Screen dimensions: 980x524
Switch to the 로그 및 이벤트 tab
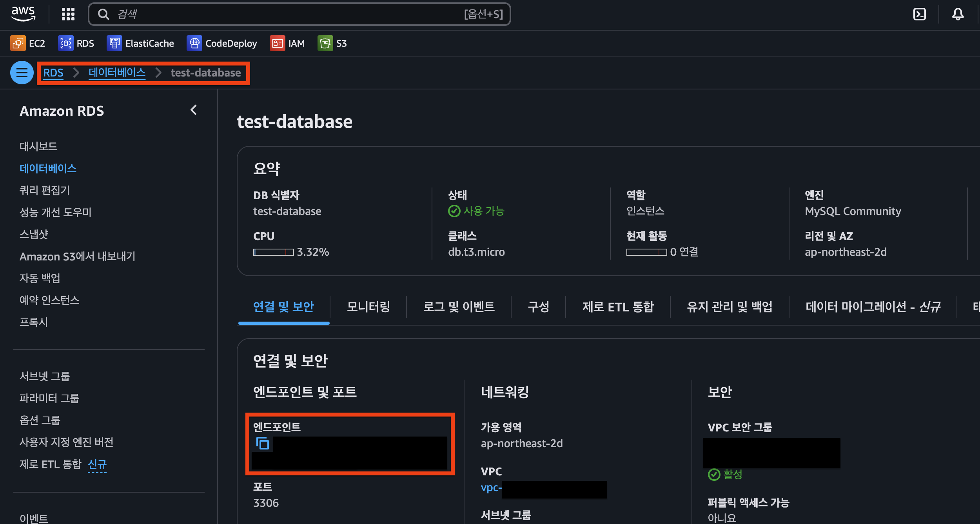[x=459, y=306]
